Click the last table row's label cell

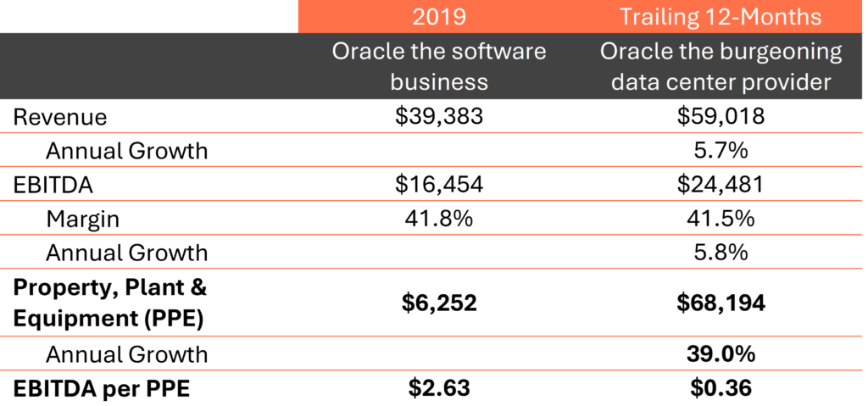tap(148, 387)
